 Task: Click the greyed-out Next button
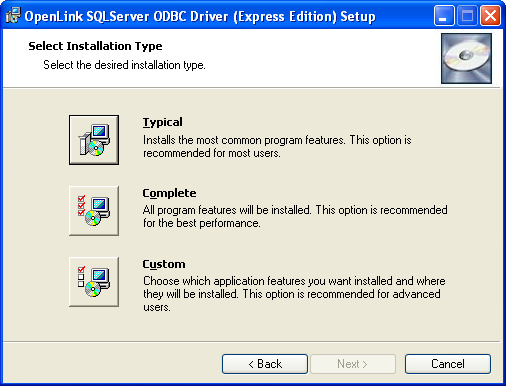(x=353, y=364)
